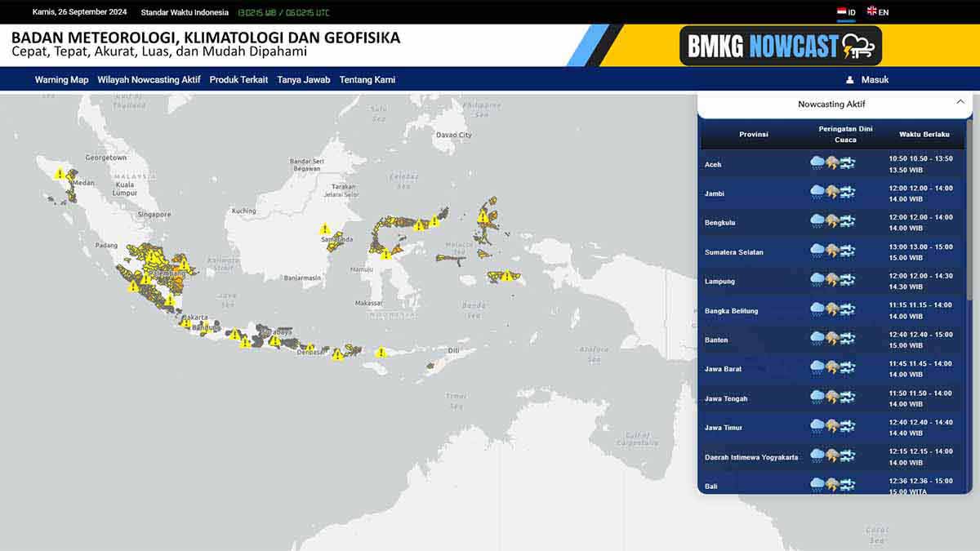Click the Aceh validity time 10:50 - 13:50
Image resolution: width=980 pixels, height=551 pixels.
point(920,164)
